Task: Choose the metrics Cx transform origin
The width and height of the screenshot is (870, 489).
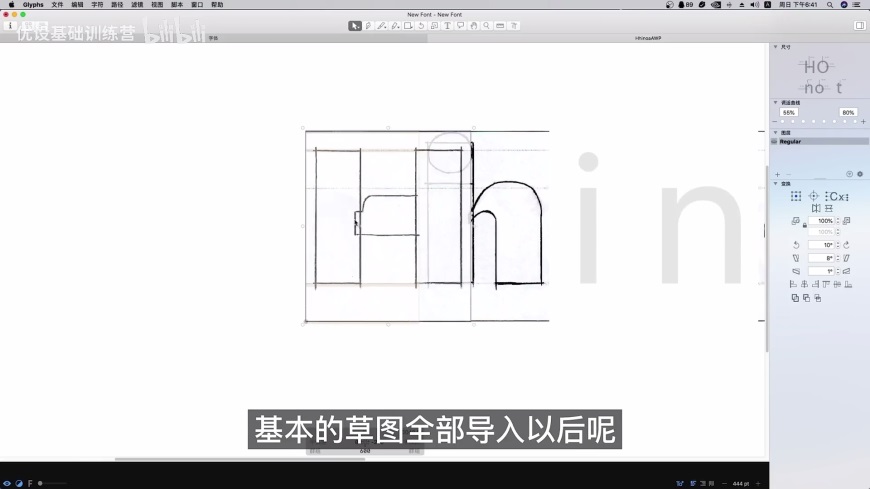Action: tap(837, 196)
